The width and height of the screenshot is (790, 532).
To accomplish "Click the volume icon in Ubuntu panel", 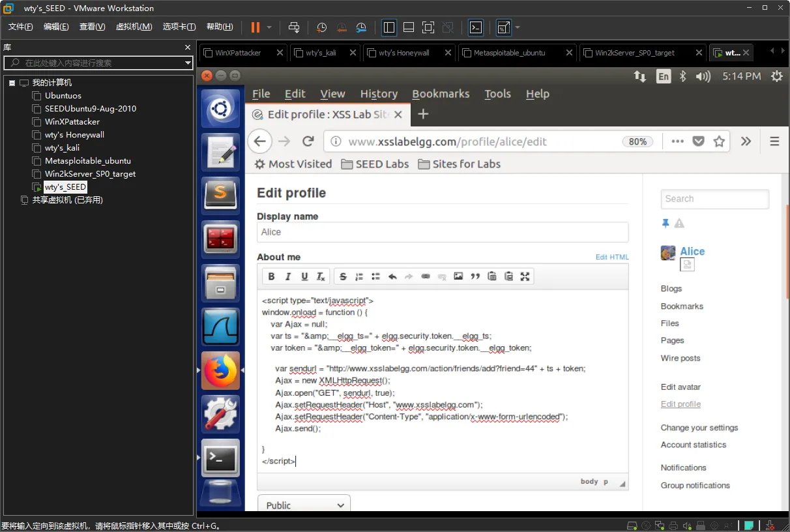I will point(703,76).
